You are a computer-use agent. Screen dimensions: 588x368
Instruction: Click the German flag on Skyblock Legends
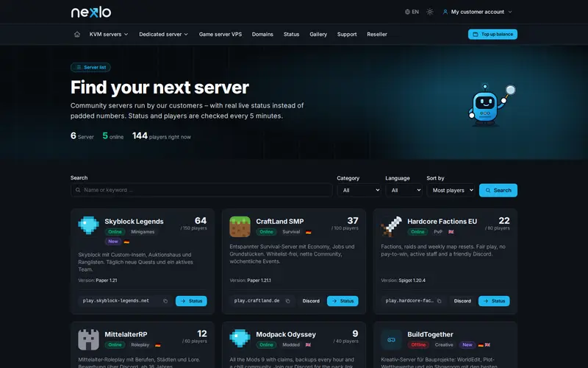coord(126,242)
